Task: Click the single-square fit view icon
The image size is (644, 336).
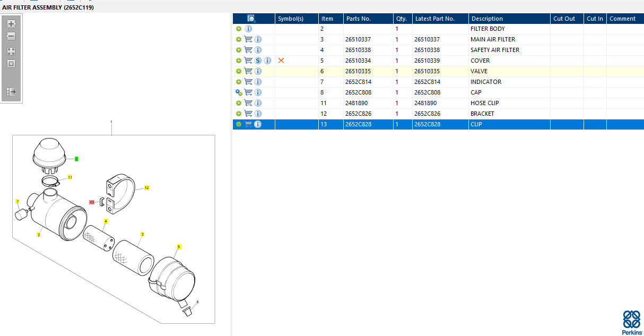Action: [11, 64]
